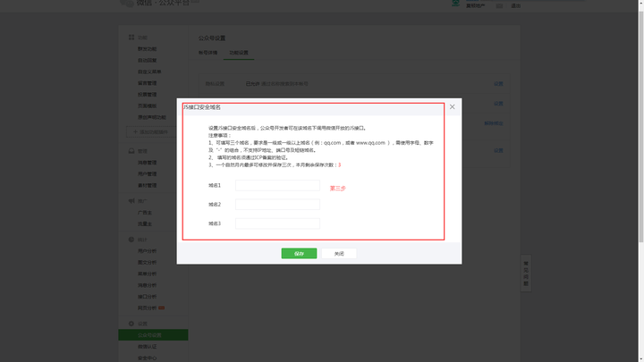Viewport: 644px width, 362px height.
Task: Click 设置 link in the 隐私设置 row
Action: pos(498,84)
